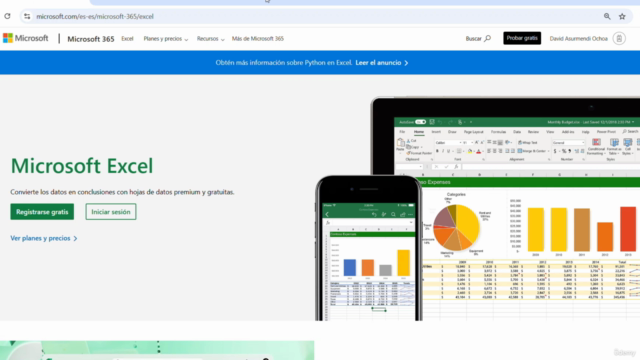Click the Buscar search label

point(473,38)
